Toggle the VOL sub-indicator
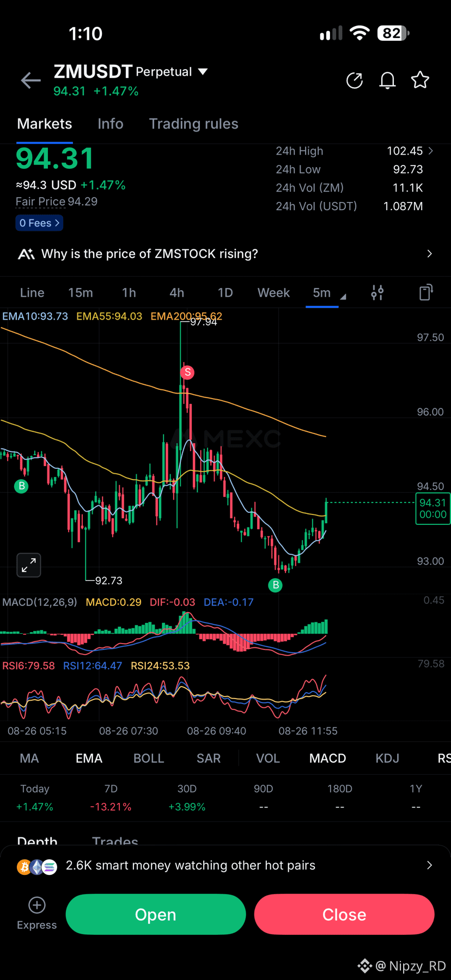 coord(268,758)
